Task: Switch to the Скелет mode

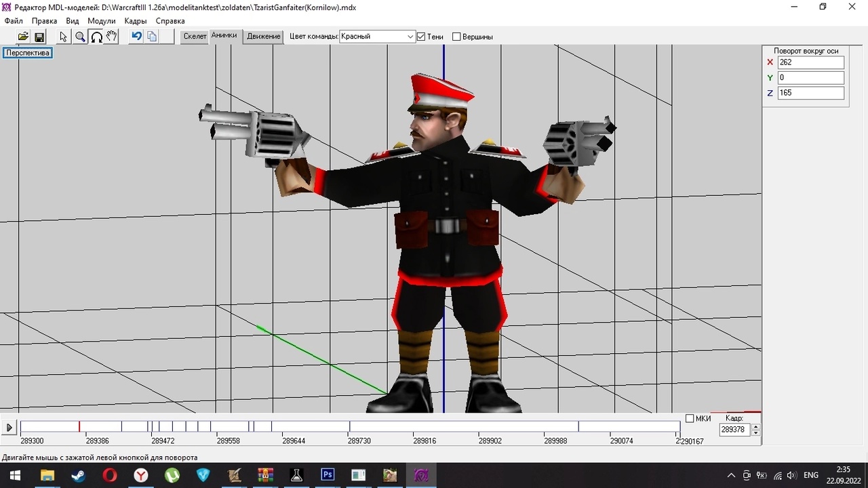Action: tap(195, 37)
